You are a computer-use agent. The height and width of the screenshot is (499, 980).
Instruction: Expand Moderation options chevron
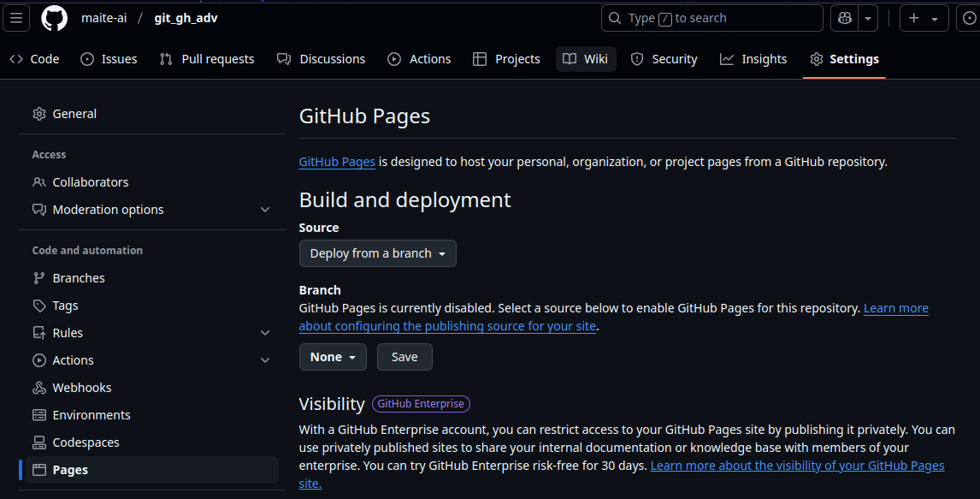tap(265, 210)
